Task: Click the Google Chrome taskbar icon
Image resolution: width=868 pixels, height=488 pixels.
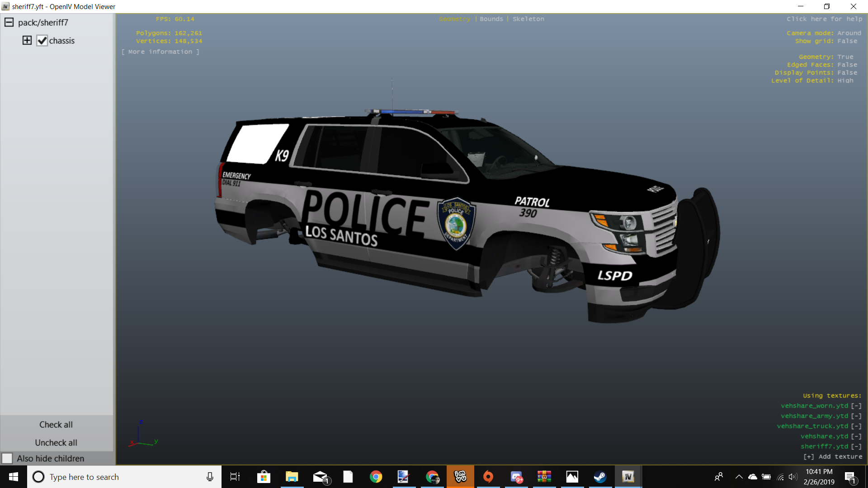Action: 376,477
